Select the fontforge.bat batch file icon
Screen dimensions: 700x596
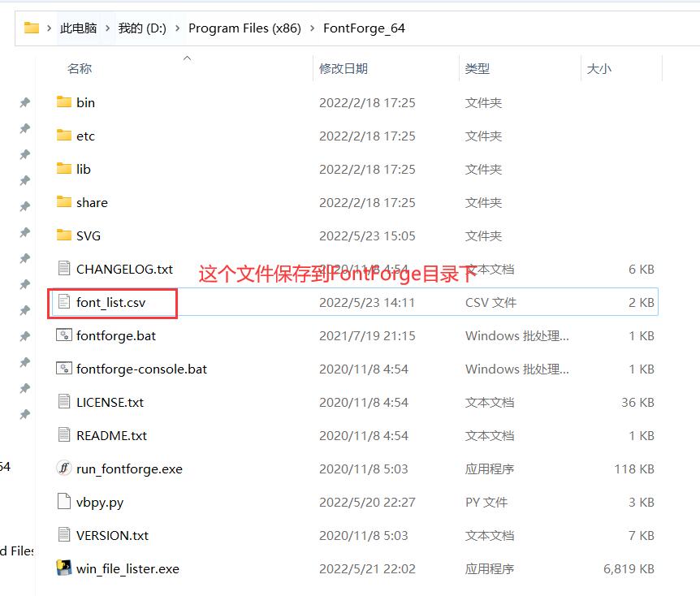(x=64, y=335)
